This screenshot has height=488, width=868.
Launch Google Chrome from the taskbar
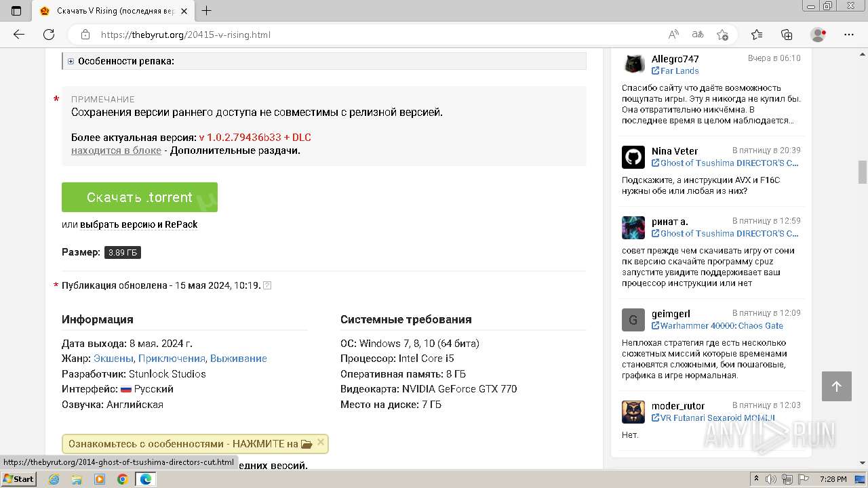(x=123, y=479)
